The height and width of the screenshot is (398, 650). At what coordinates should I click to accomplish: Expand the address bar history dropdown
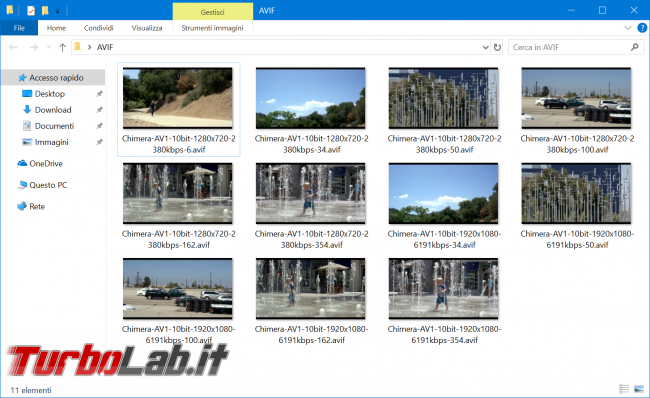[x=485, y=47]
